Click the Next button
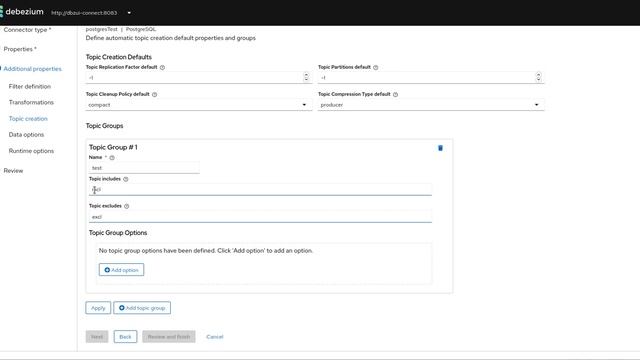Image resolution: width=640 pixels, height=360 pixels. [97, 337]
